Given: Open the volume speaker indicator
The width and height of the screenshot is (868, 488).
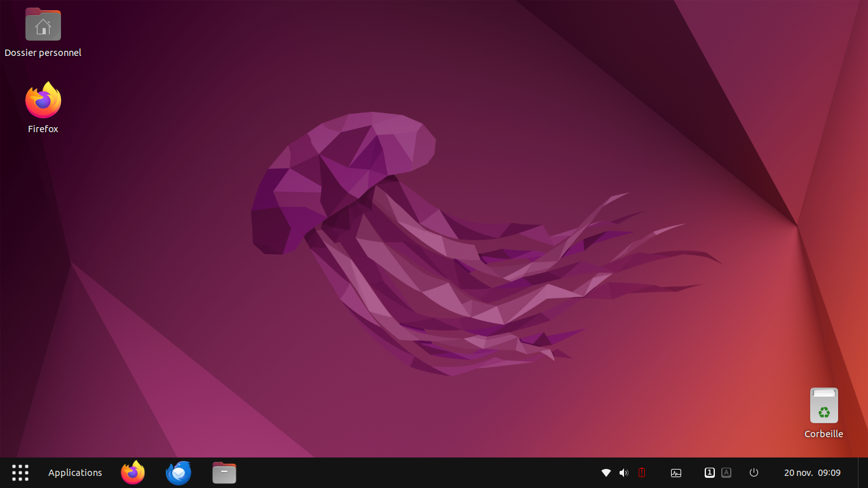Looking at the screenshot, I should [x=624, y=473].
